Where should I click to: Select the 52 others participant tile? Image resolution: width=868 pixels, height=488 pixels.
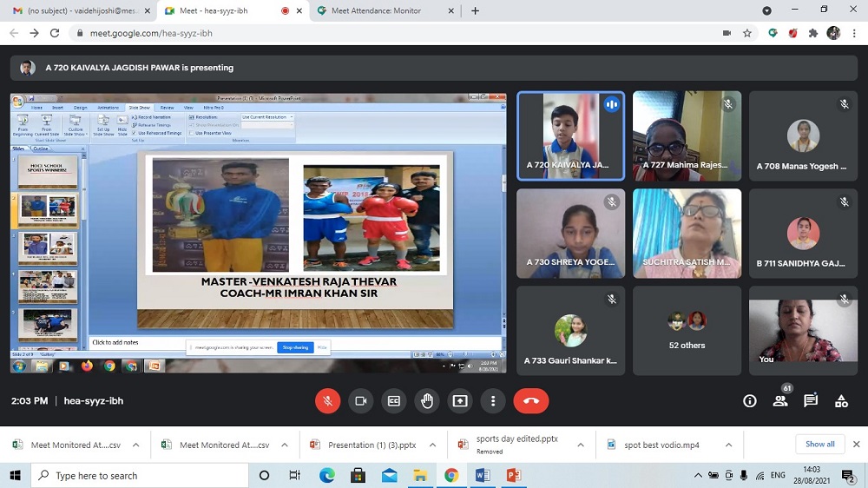[x=687, y=330]
